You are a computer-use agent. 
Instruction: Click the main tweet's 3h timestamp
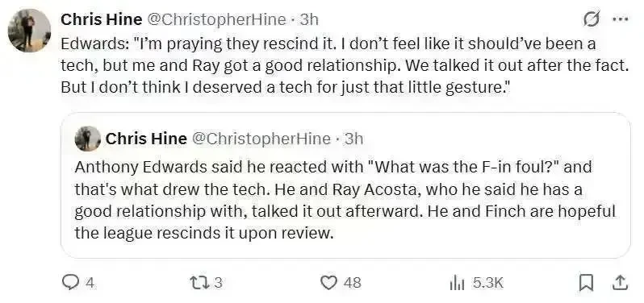click(x=309, y=19)
